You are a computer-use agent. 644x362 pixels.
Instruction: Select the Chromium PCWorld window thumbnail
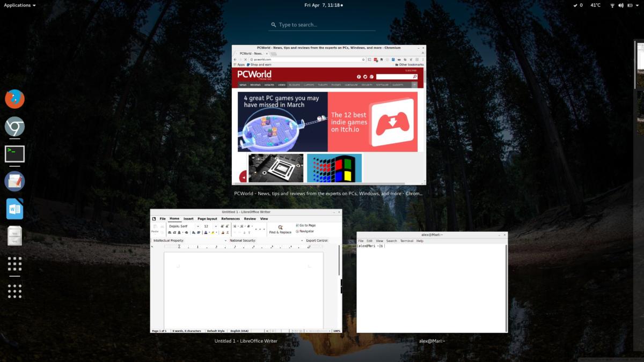(x=329, y=115)
